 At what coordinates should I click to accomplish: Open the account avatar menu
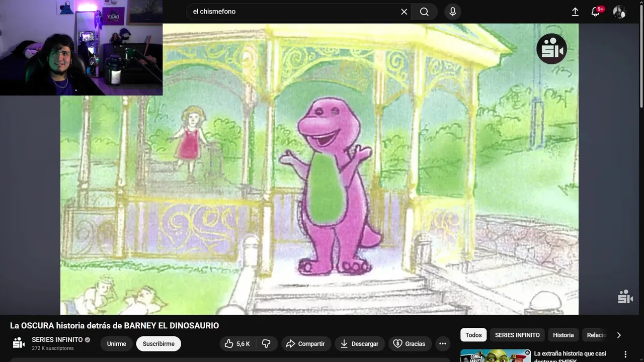point(619,12)
